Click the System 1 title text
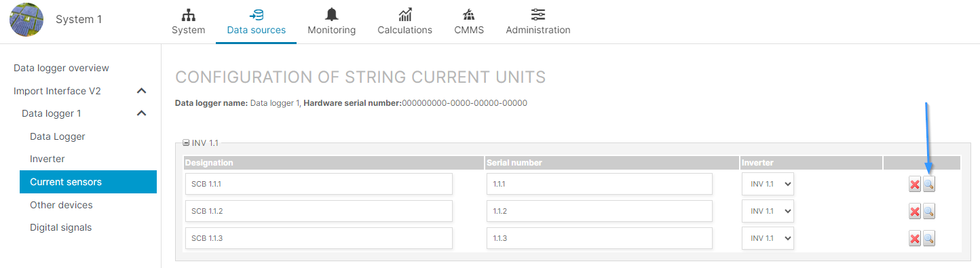 (79, 19)
